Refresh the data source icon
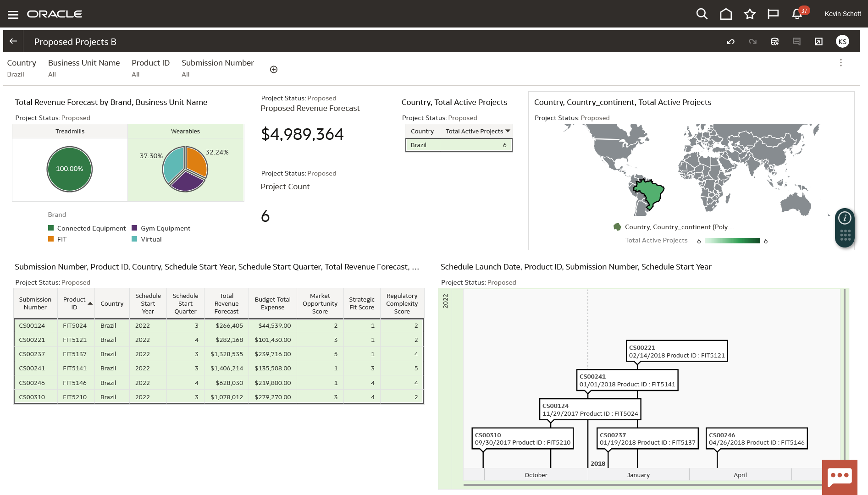 click(x=774, y=41)
